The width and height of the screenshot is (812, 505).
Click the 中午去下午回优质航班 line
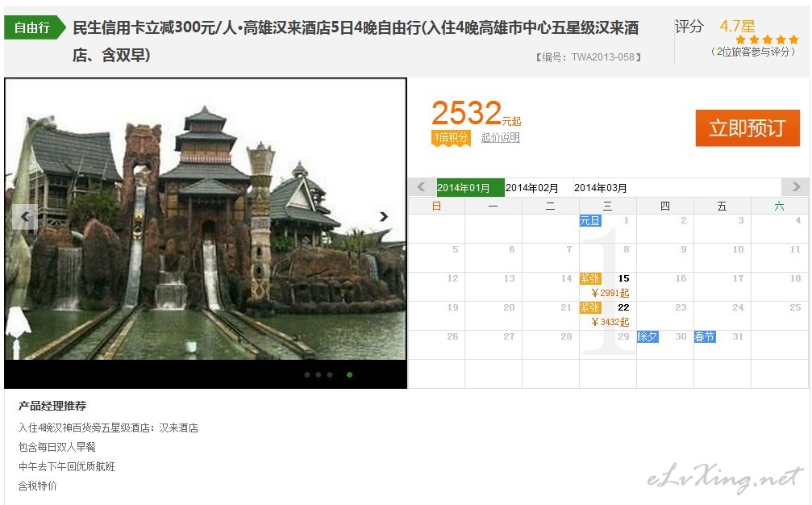(67, 466)
